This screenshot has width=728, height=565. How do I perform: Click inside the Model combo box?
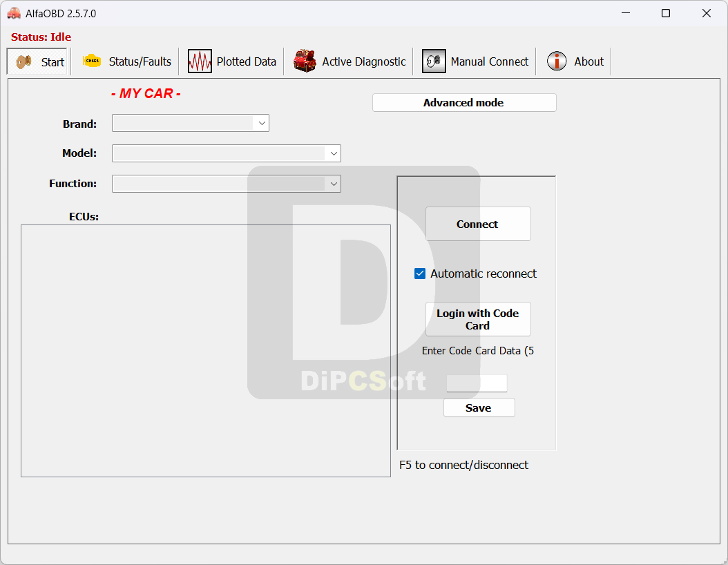226,153
